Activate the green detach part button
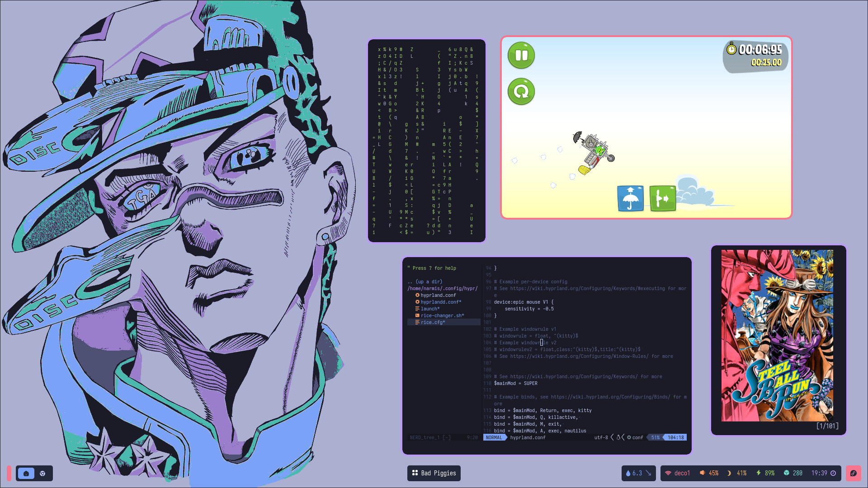Image resolution: width=868 pixels, height=488 pixels. [x=662, y=198]
